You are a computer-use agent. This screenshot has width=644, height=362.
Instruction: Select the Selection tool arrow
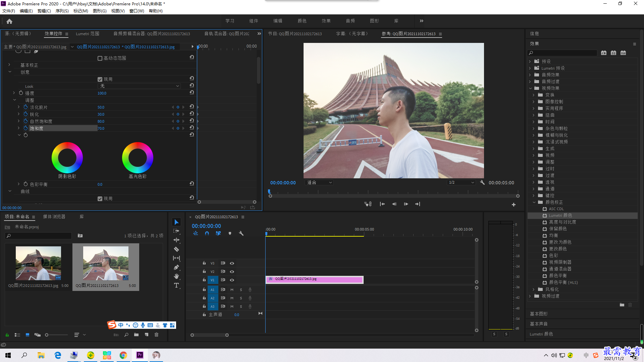[176, 222]
